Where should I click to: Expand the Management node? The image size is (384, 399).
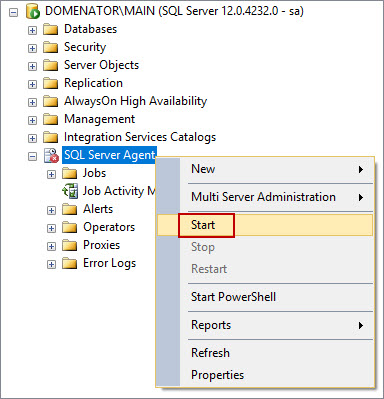(32, 120)
